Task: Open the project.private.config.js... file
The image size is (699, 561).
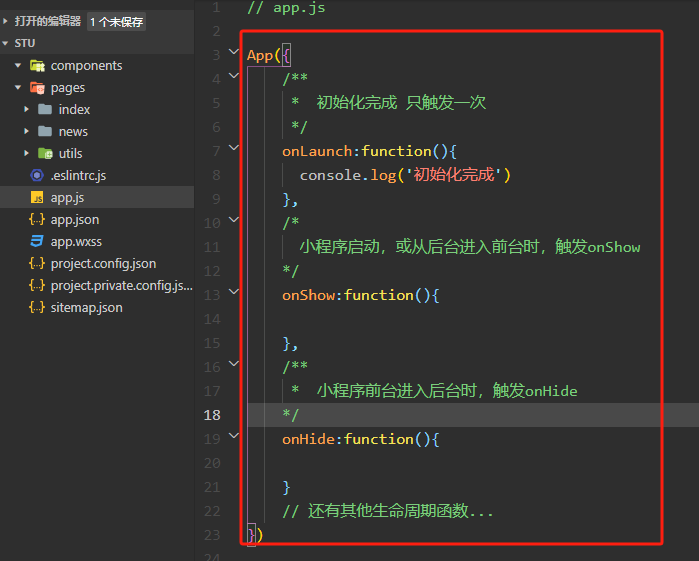Action: click(122, 285)
